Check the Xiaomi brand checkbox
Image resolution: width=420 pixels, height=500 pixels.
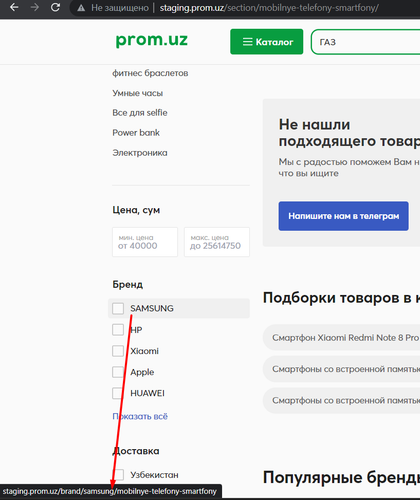pos(118,351)
